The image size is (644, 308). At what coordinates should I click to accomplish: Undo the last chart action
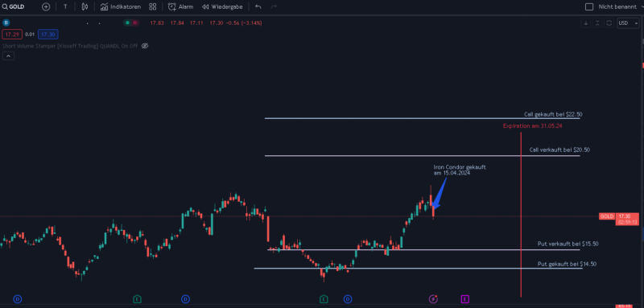[258, 6]
